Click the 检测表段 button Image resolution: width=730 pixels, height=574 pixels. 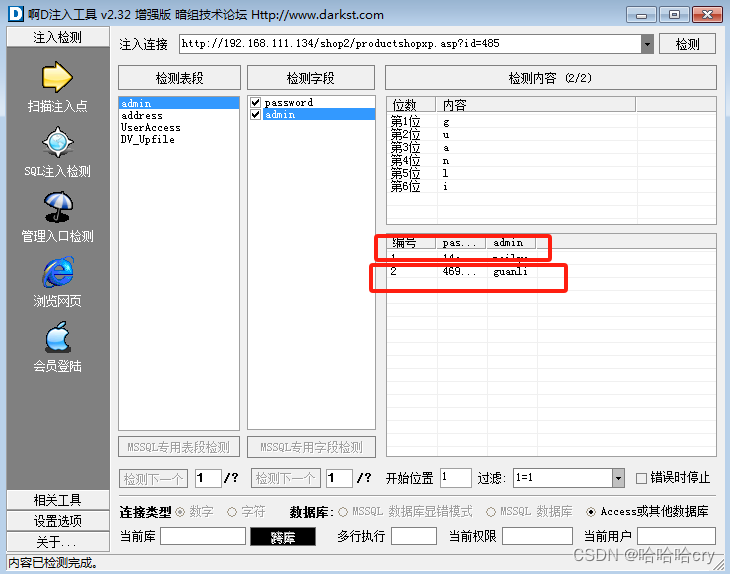point(179,78)
